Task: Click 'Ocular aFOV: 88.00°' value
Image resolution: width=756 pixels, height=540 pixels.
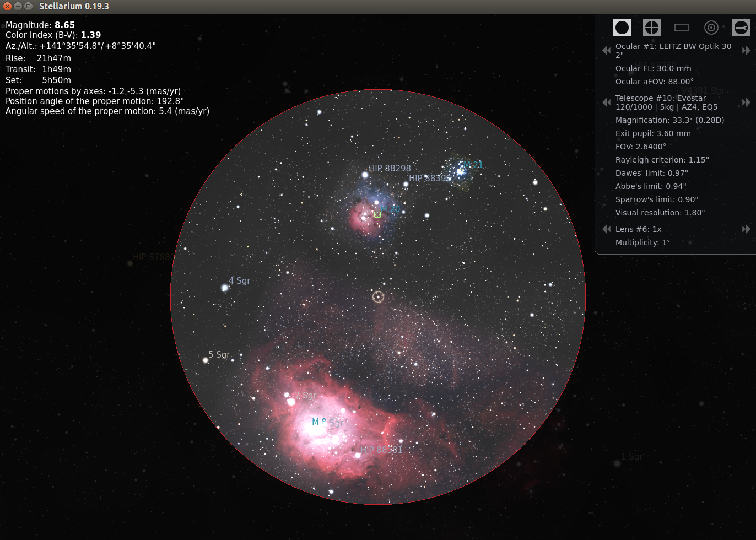Action: 655,82
